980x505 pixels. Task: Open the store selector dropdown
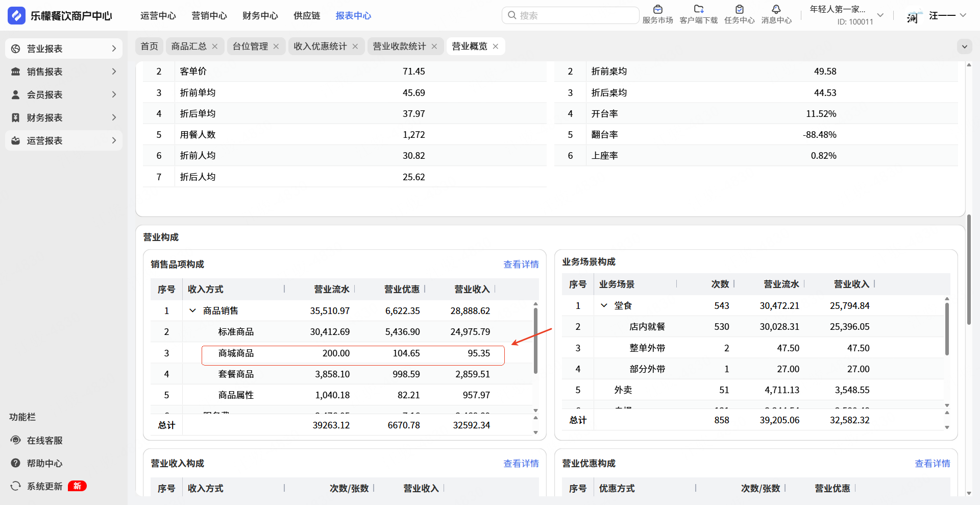tap(880, 15)
